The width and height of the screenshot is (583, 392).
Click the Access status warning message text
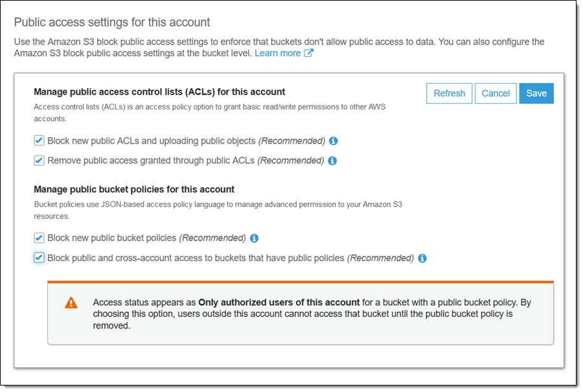tap(311, 314)
